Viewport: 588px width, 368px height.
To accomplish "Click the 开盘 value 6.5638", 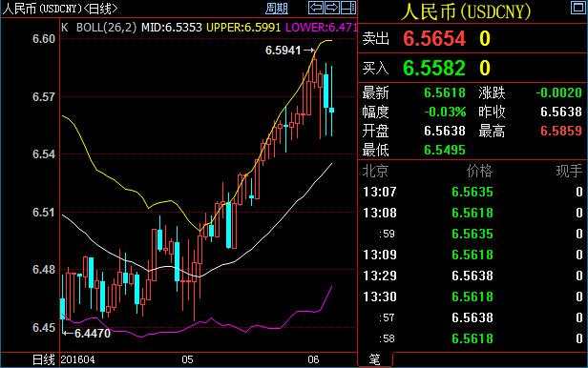I will pyautogui.click(x=445, y=131).
